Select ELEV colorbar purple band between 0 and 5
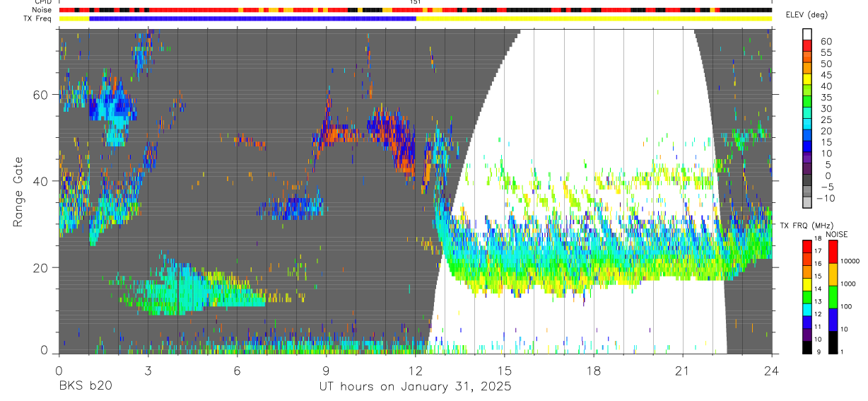Image resolution: width=868 pixels, height=401 pixels. click(x=807, y=168)
